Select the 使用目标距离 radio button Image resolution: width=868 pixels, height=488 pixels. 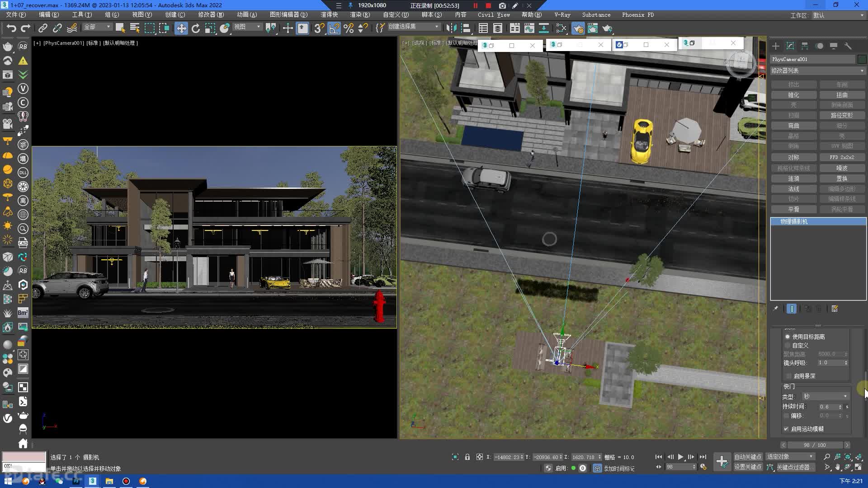[x=788, y=337]
